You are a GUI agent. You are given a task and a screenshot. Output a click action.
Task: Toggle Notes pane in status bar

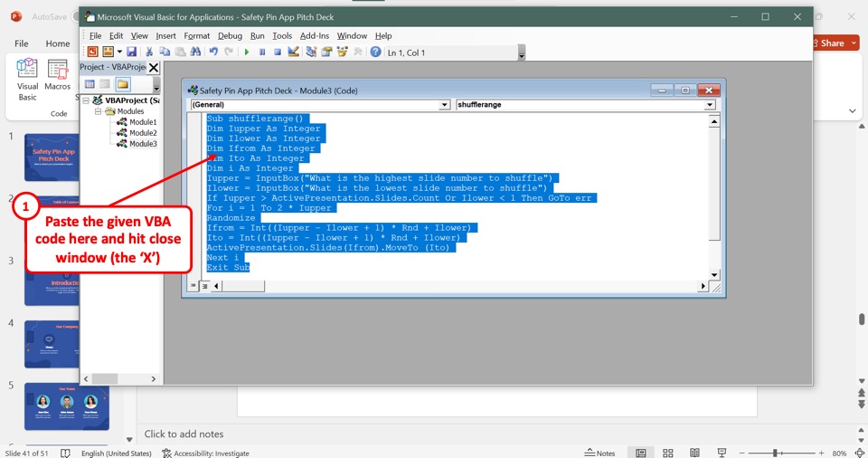tap(600, 453)
